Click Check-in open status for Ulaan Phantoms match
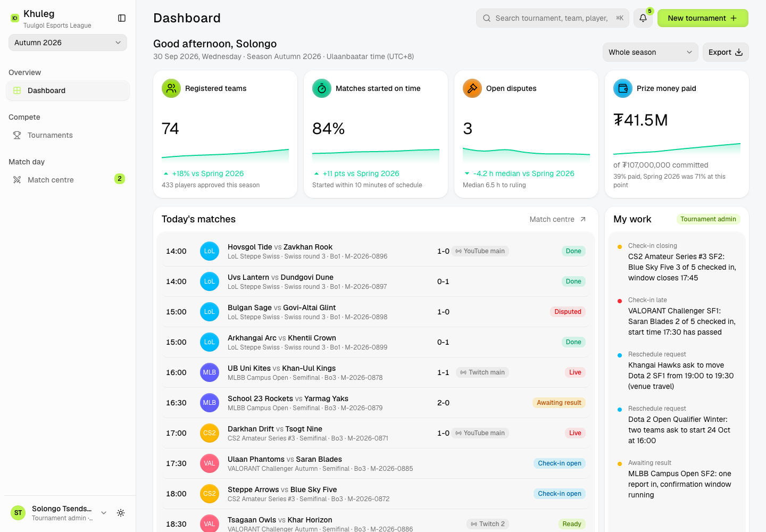The width and height of the screenshot is (766, 532). [560, 463]
